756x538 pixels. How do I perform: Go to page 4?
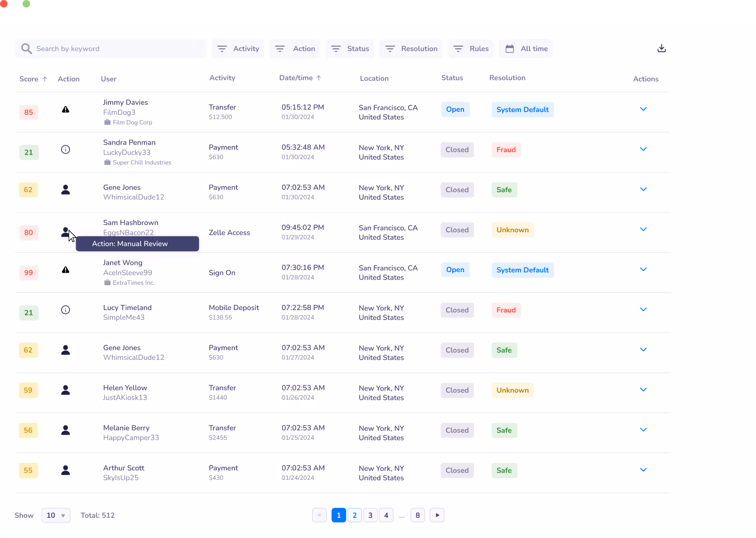point(386,515)
